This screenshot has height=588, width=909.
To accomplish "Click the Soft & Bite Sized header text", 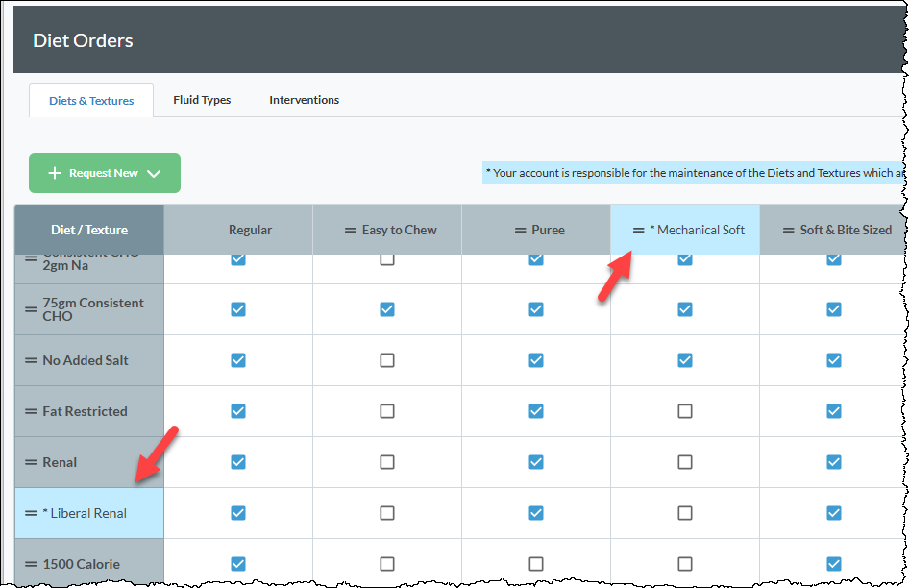I will [x=846, y=231].
